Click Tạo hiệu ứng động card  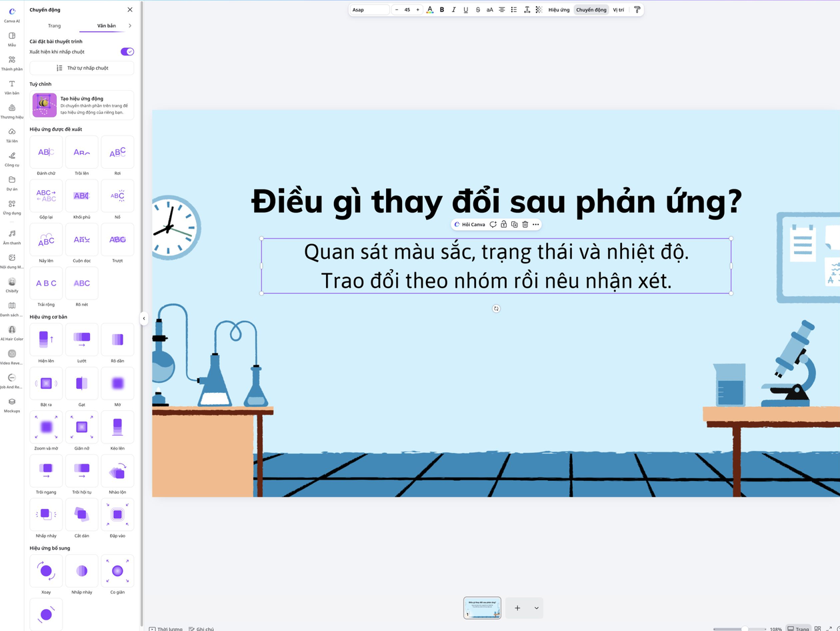(82, 105)
